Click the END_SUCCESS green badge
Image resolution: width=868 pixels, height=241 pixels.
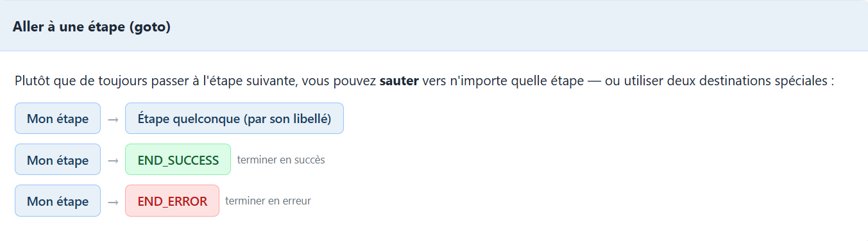tap(178, 160)
